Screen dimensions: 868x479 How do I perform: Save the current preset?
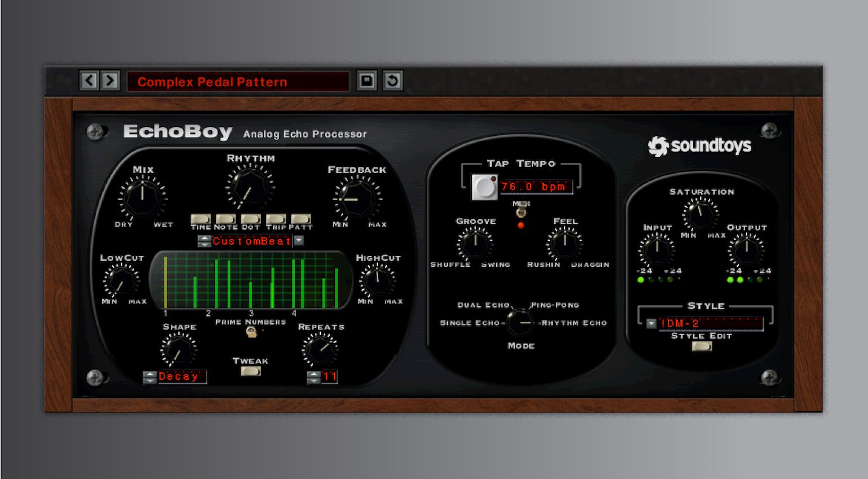click(x=367, y=81)
